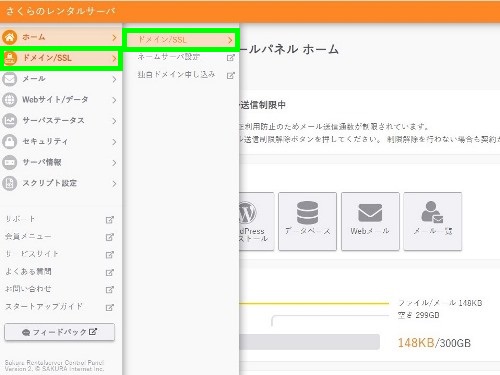
Task: Select メール in the sidebar menu
Action: 61,79
